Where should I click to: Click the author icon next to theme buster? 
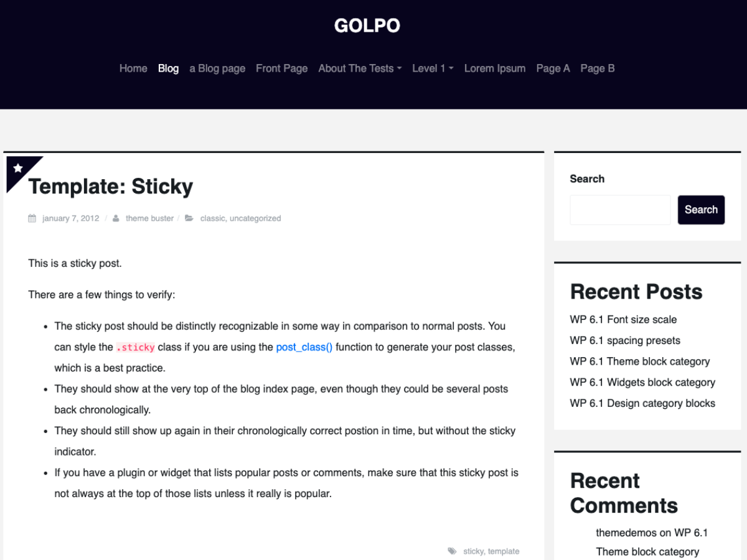pos(116,218)
